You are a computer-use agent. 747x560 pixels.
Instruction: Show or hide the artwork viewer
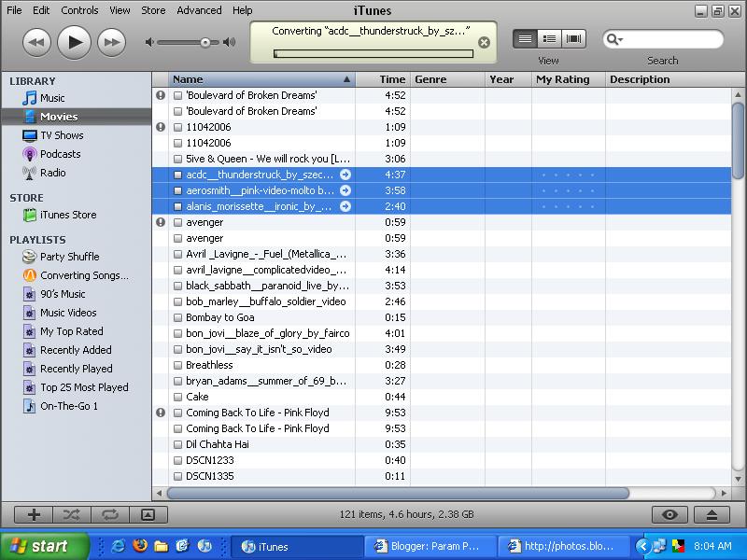point(148,515)
